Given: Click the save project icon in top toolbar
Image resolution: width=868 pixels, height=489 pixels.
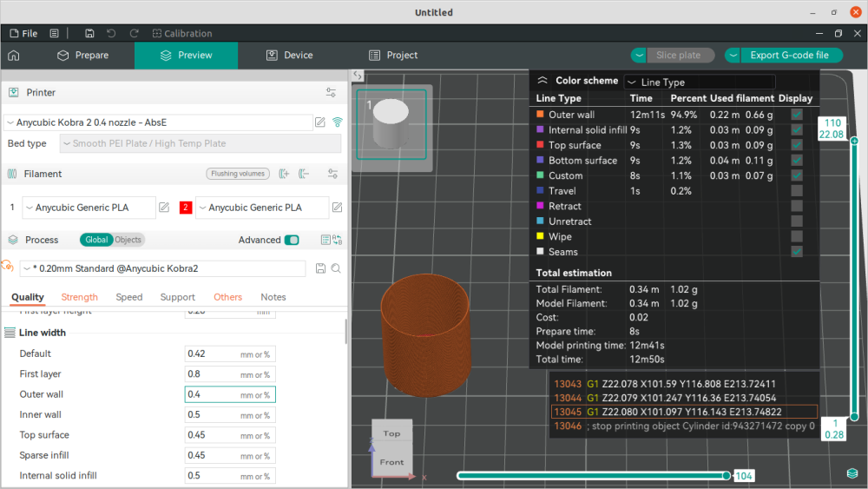Looking at the screenshot, I should coord(89,33).
